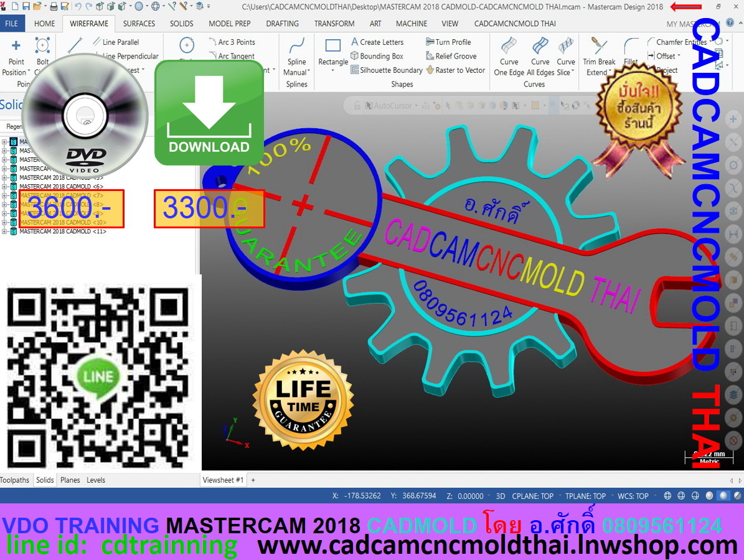Image resolution: width=744 pixels, height=560 pixels.
Task: Switch to the Toolpaths manager tab
Action: [15, 480]
